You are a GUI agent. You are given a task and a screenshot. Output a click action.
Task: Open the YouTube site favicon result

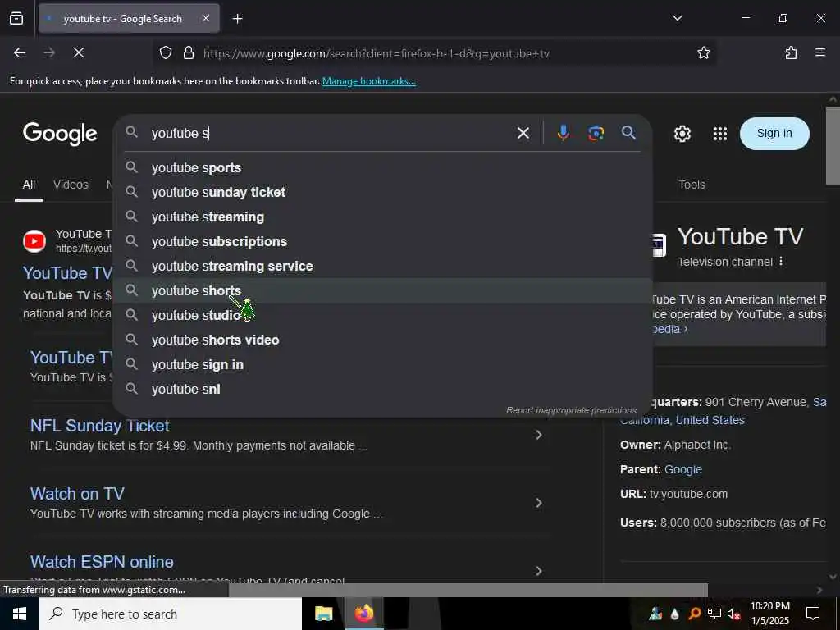tap(34, 241)
